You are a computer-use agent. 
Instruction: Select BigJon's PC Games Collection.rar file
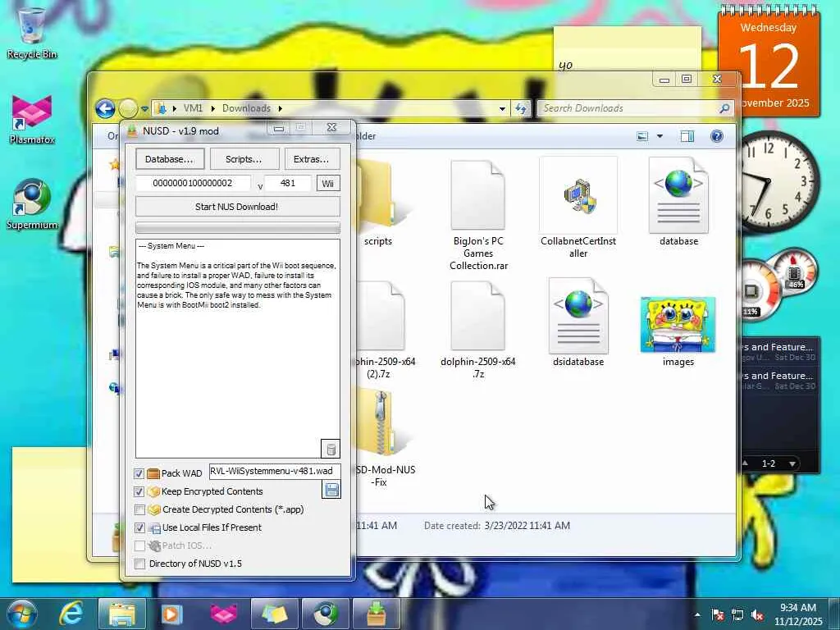coord(478,216)
